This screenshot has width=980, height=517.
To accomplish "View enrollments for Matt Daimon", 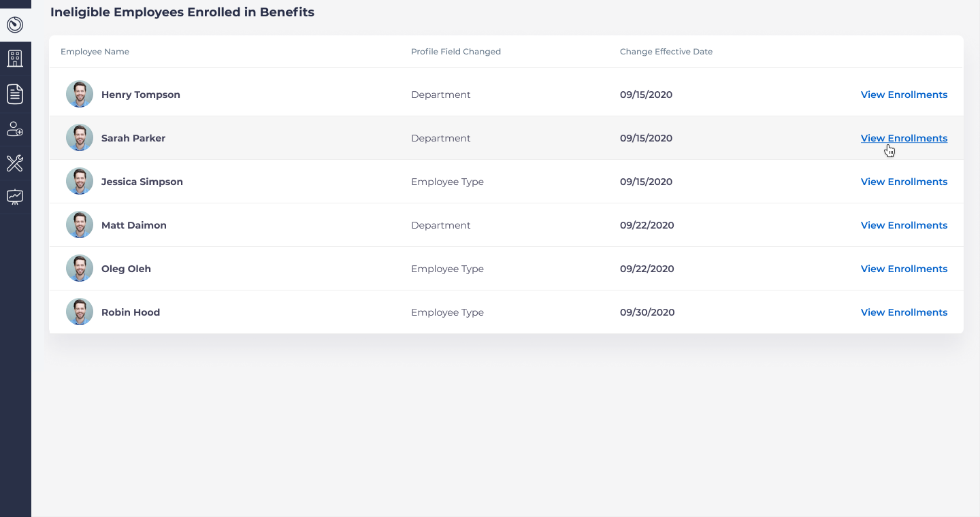I will tap(904, 225).
